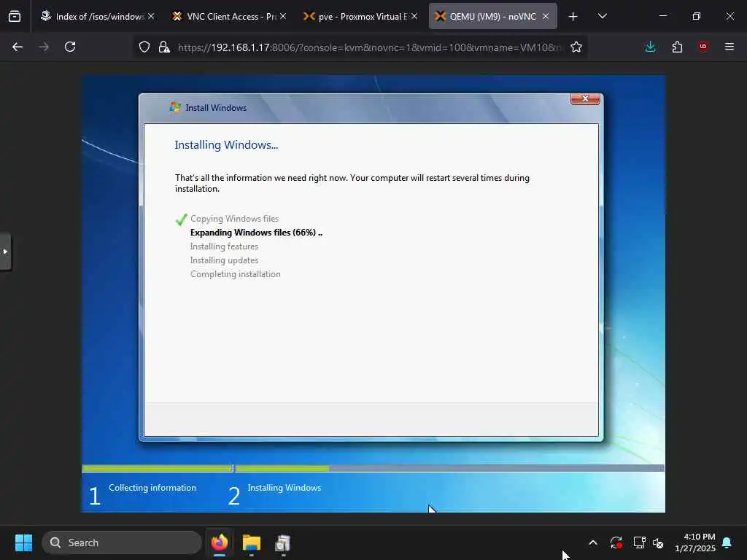Image resolution: width=747 pixels, height=560 pixels.
Task: Click the Installing features step
Action: tap(224, 246)
